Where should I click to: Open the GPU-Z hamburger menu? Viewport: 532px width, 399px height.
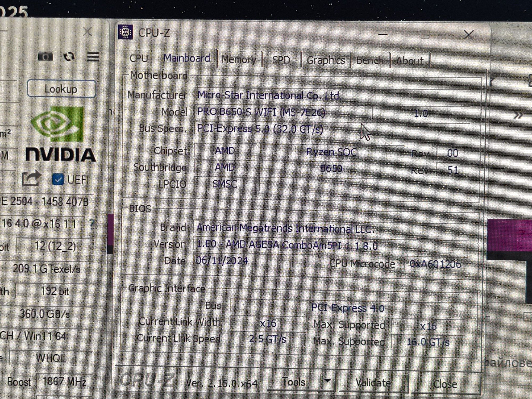(x=93, y=57)
